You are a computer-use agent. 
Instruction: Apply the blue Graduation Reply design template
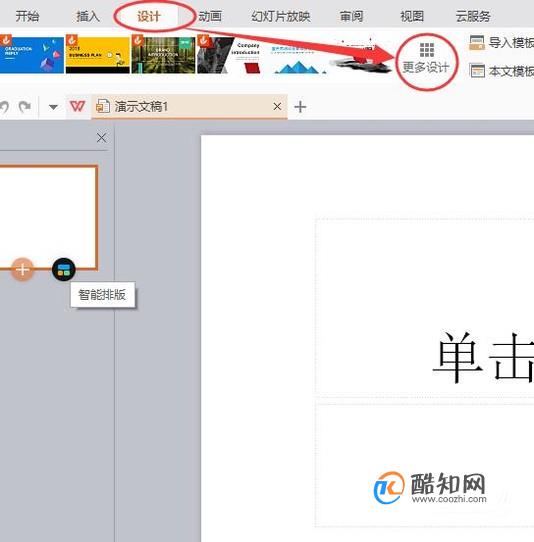[32, 55]
